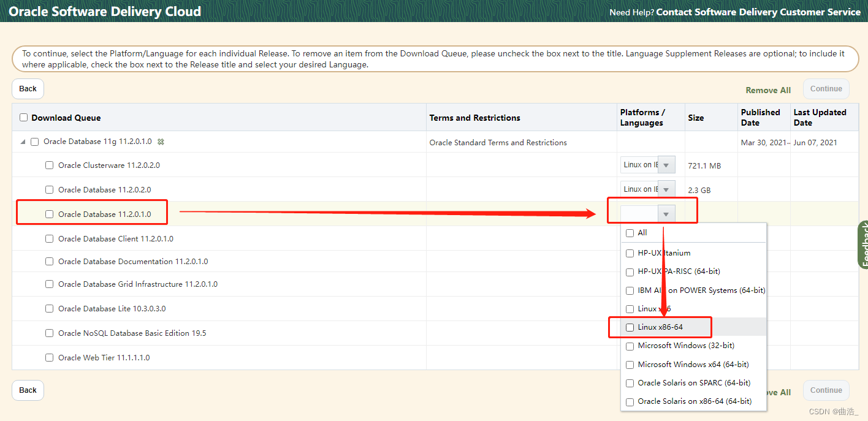
Task: Check the Download Queue select-all checkbox
Action: (24, 118)
